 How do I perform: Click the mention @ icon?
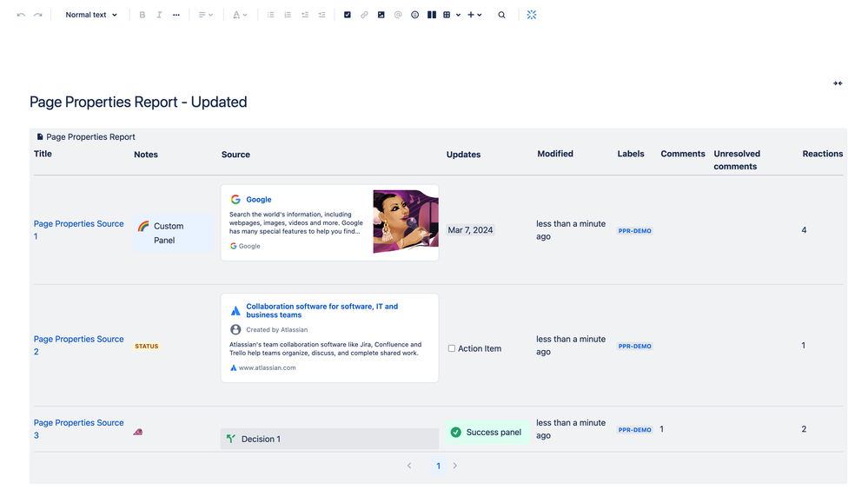pos(398,15)
